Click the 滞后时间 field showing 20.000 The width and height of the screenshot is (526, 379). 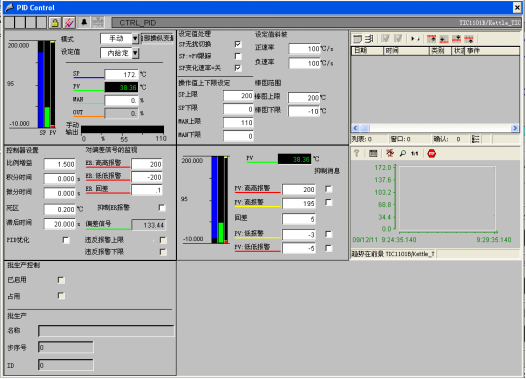coord(60,224)
